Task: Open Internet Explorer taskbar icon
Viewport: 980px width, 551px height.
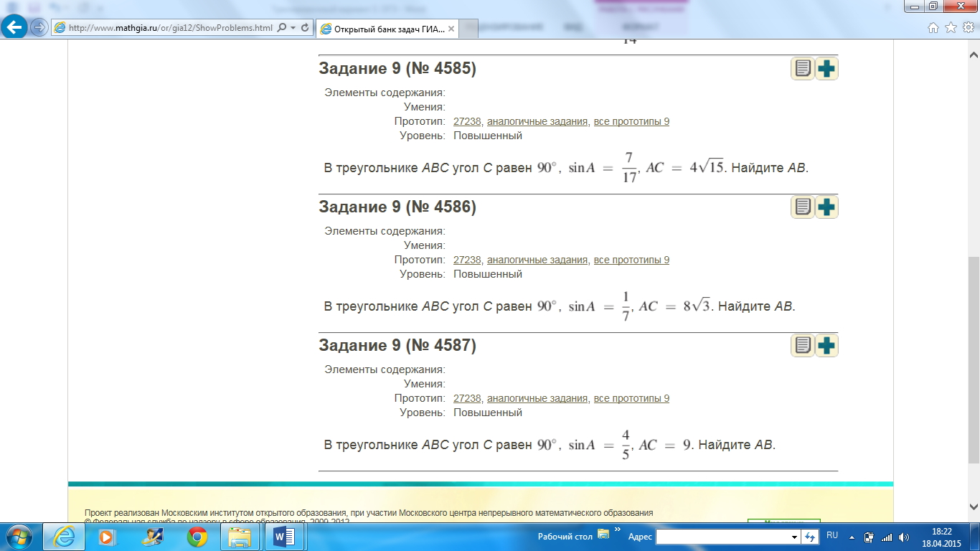Action: click(x=65, y=537)
